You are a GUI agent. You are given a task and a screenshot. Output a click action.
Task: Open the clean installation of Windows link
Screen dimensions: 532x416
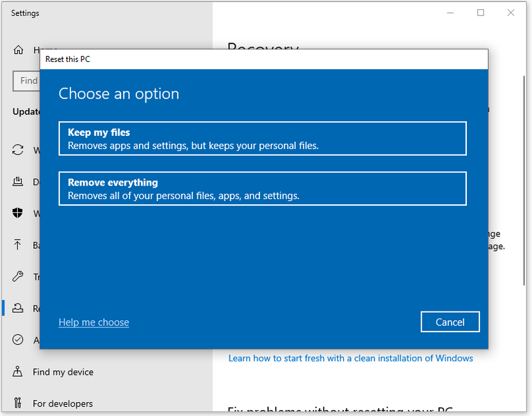click(350, 358)
